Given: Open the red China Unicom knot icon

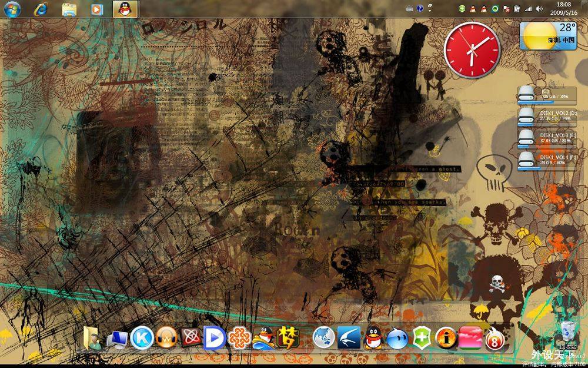Looking at the screenshot, I should click(238, 338).
